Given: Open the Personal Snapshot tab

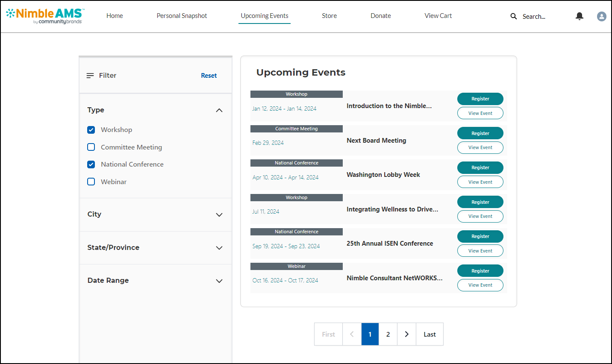Looking at the screenshot, I should pos(182,16).
